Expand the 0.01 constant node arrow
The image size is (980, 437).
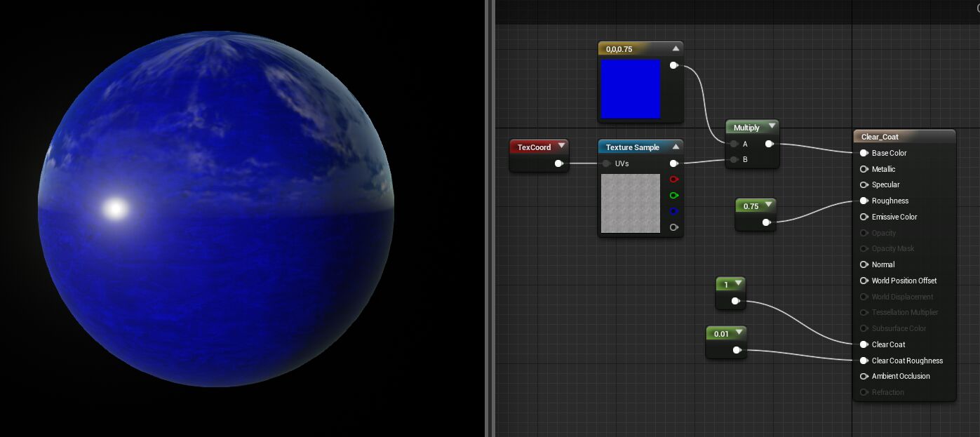(739, 332)
